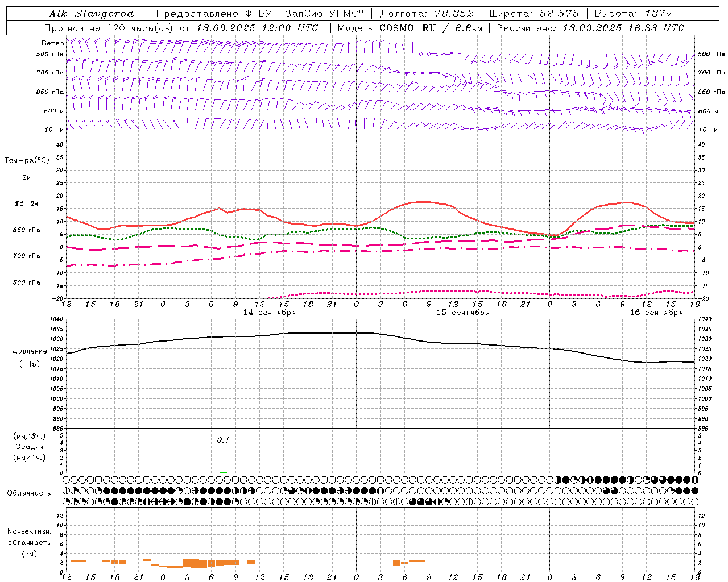Click the 15 сентября date label
This screenshot has height=582, width=728.
point(463,313)
